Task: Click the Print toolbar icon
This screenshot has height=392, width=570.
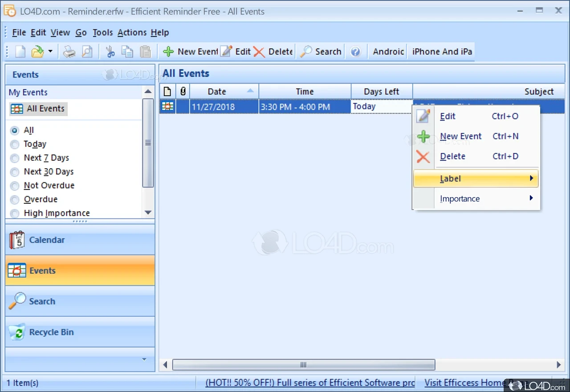Action: 69,51
